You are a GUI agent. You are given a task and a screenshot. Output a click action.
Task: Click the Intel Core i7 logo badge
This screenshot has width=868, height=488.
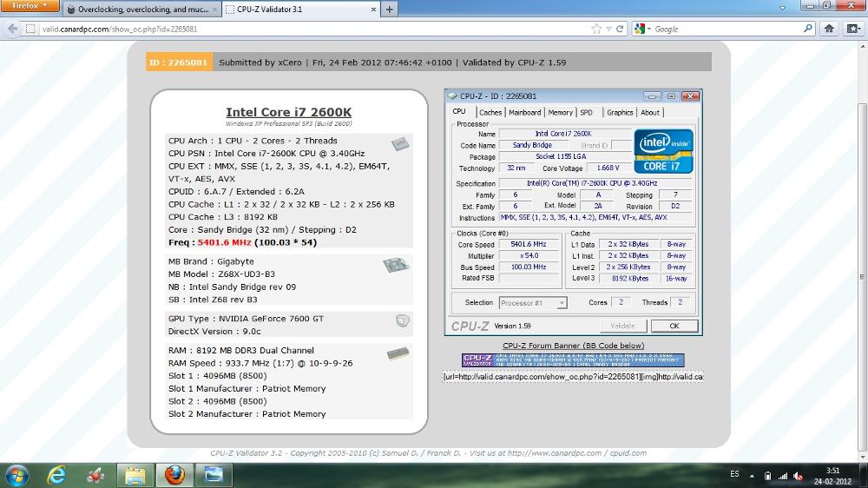click(x=663, y=151)
